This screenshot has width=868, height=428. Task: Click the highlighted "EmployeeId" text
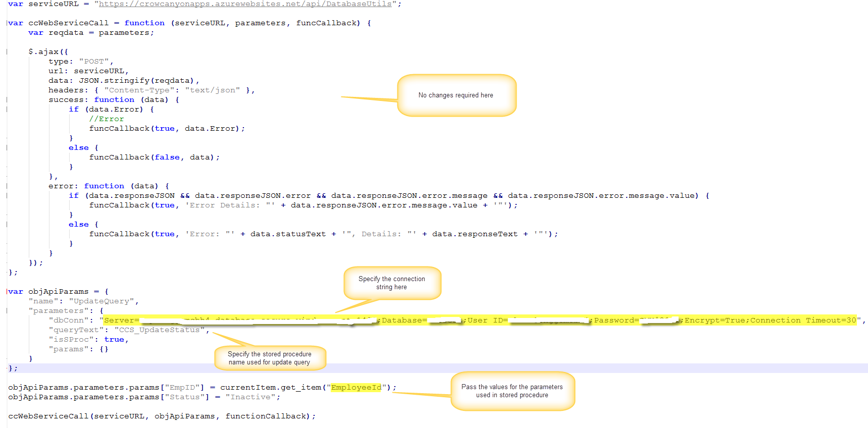(x=356, y=388)
